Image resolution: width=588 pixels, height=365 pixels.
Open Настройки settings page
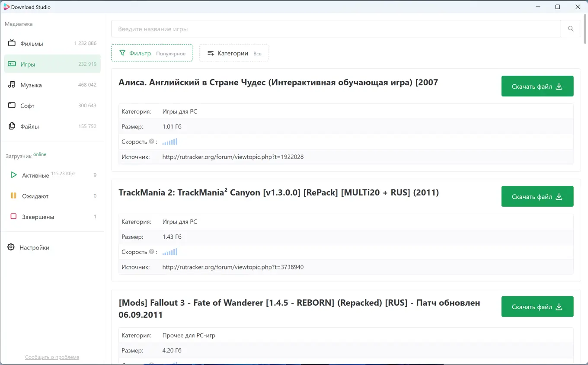click(52, 247)
